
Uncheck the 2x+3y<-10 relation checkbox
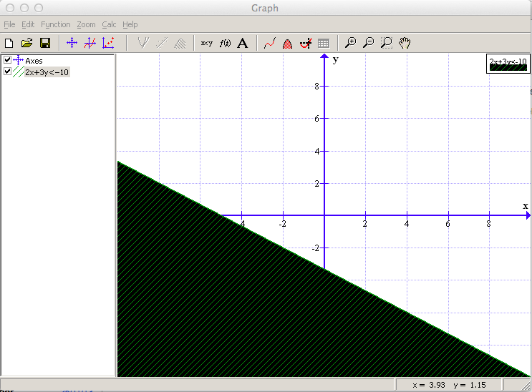[x=7, y=72]
